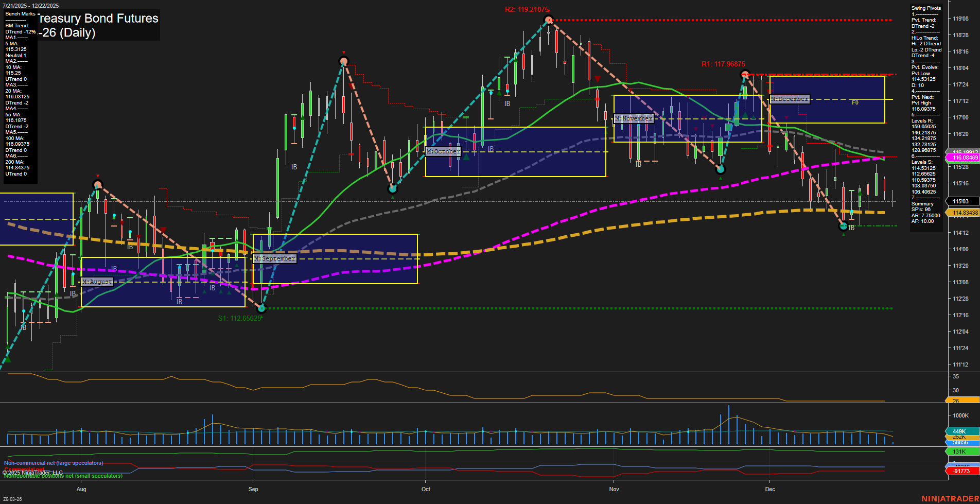Click the red down triangle near the November high
Image resolution: width=980 pixels, height=504 pixels.
tap(597, 78)
